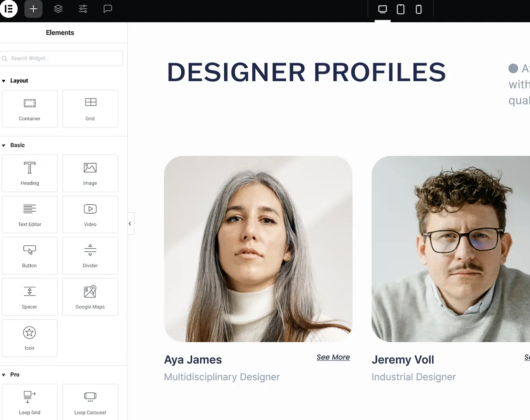
Task: Switch to mobile preview mode
Action: point(418,10)
